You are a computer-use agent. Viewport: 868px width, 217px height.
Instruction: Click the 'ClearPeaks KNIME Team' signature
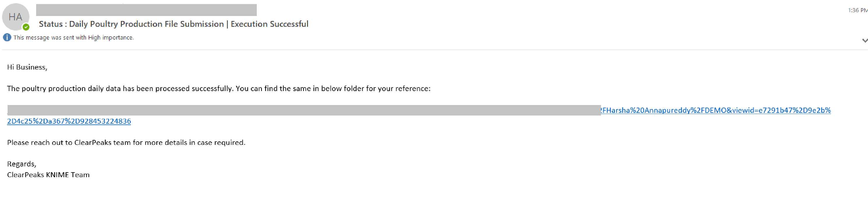point(48,175)
